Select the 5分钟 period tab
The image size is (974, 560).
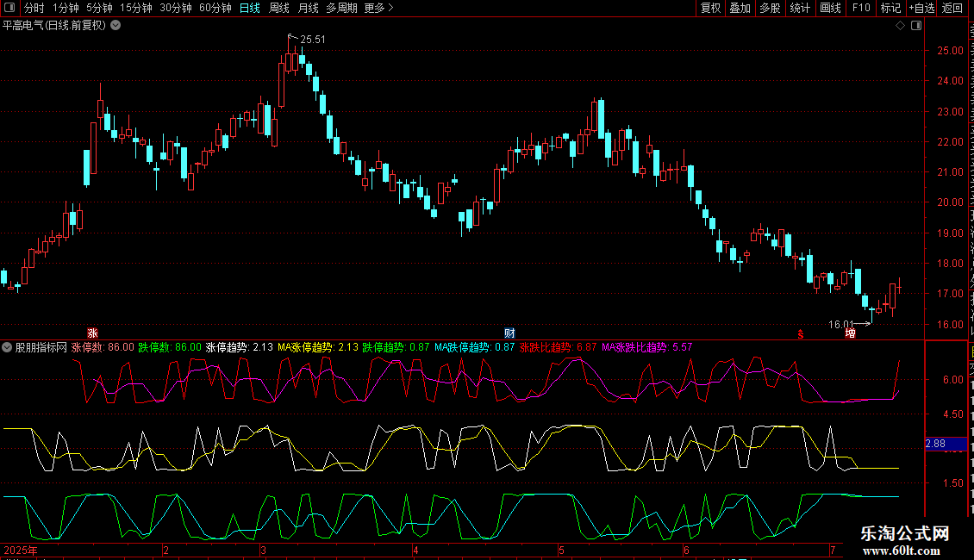[99, 8]
